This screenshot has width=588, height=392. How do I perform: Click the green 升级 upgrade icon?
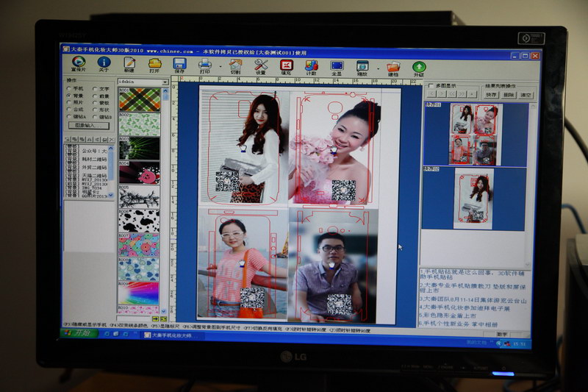[x=419, y=69]
